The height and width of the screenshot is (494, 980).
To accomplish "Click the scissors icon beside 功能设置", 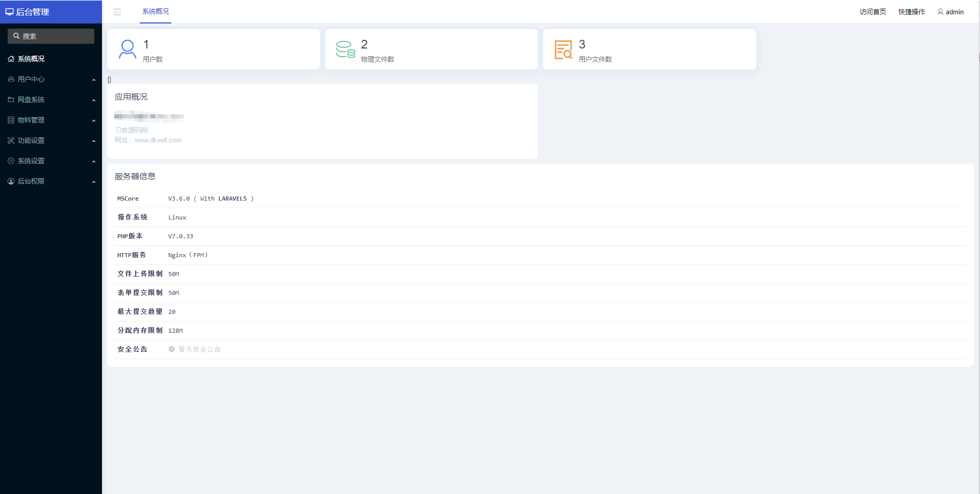I will pos(11,140).
